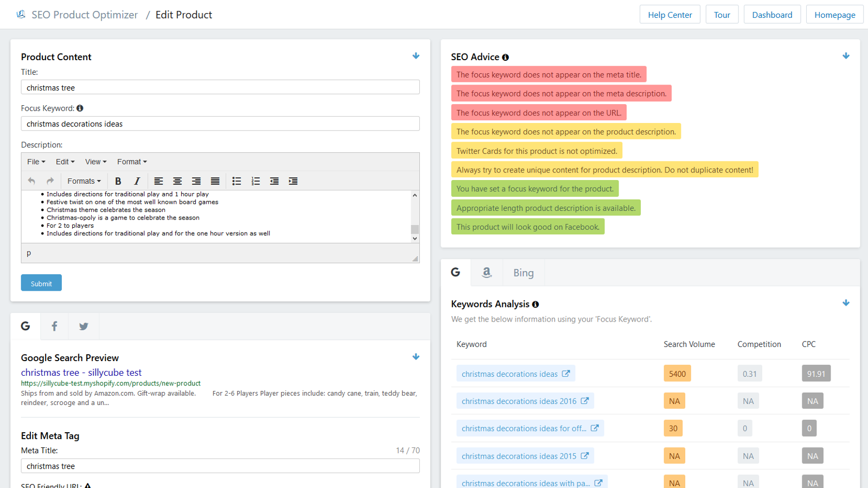
Task: Click the christmas decorations ideas 2015 keyword
Action: 519,455
